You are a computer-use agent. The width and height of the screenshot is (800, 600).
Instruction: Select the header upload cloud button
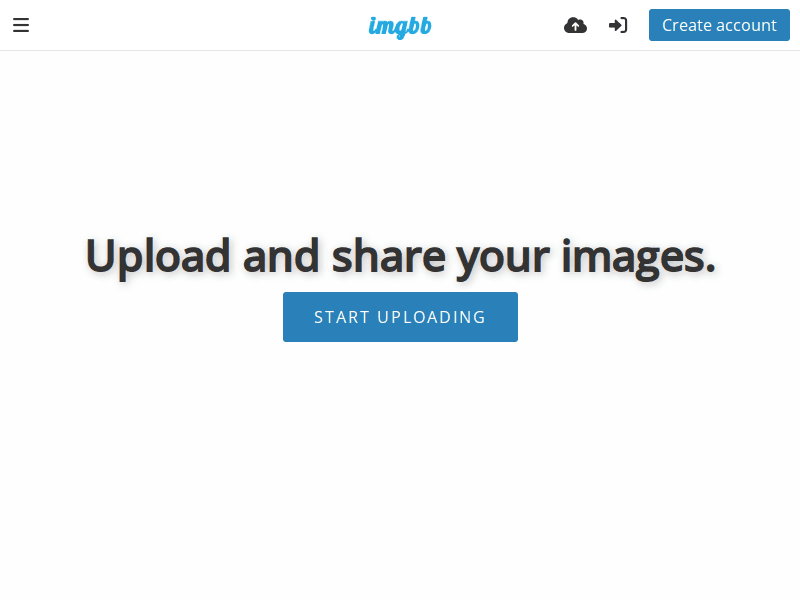(x=575, y=25)
